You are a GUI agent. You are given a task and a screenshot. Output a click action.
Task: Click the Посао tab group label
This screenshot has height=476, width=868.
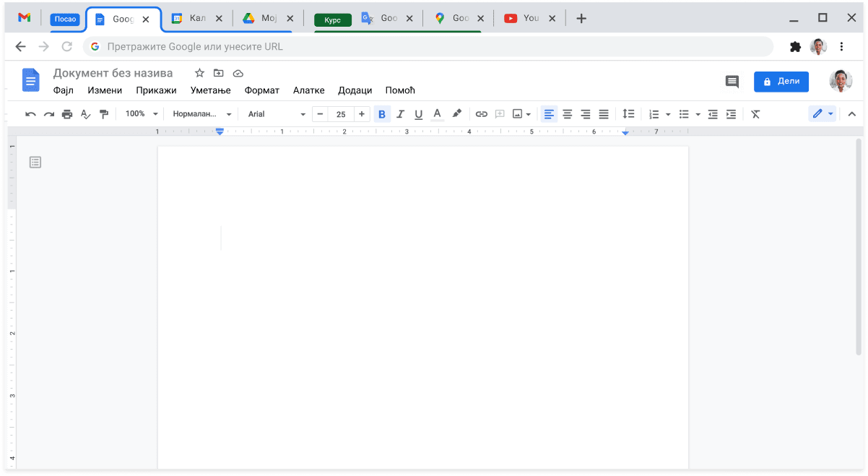coord(65,20)
